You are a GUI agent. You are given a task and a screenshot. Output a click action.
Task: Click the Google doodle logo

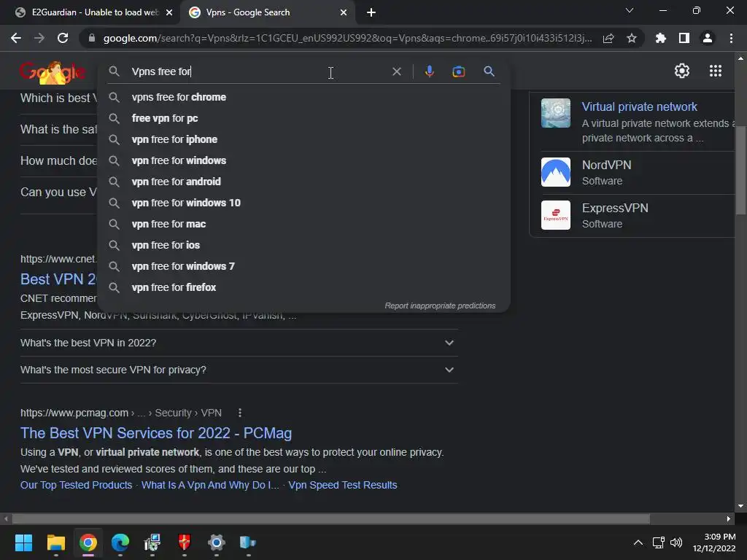tap(53, 72)
